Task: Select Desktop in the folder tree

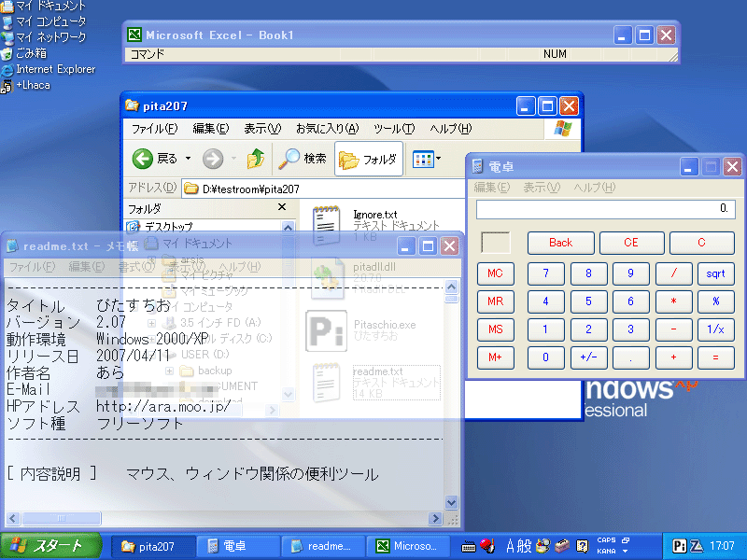Action: (169, 226)
